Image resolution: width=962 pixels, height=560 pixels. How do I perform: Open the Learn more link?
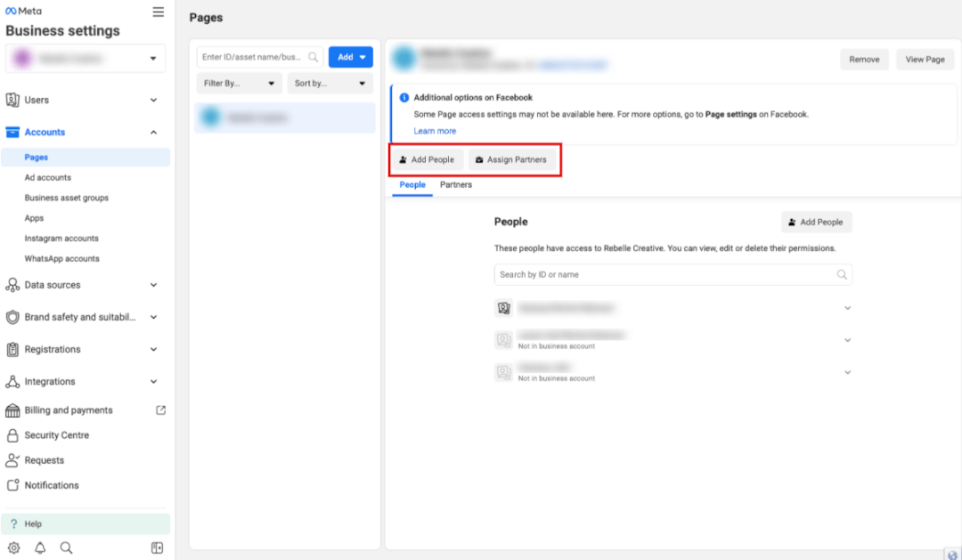[x=435, y=131]
